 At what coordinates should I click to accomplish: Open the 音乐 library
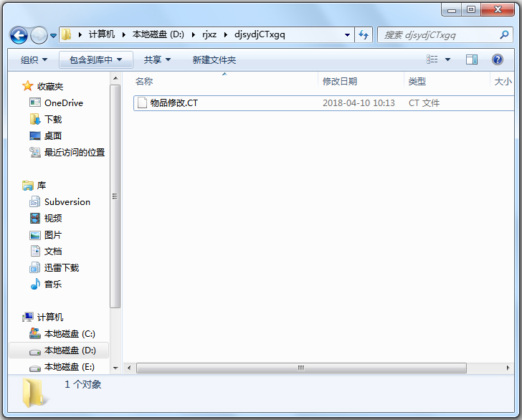[x=52, y=284]
